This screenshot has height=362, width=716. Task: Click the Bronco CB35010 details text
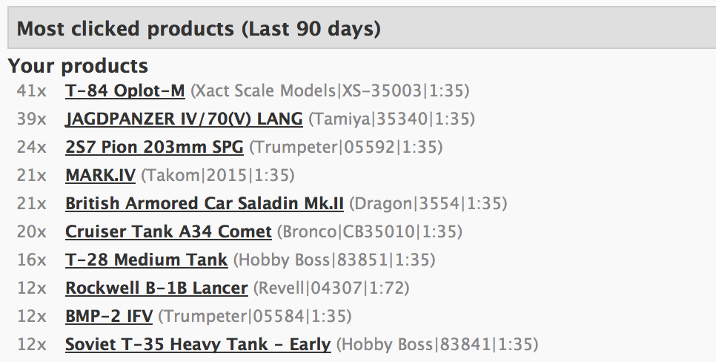click(x=370, y=231)
